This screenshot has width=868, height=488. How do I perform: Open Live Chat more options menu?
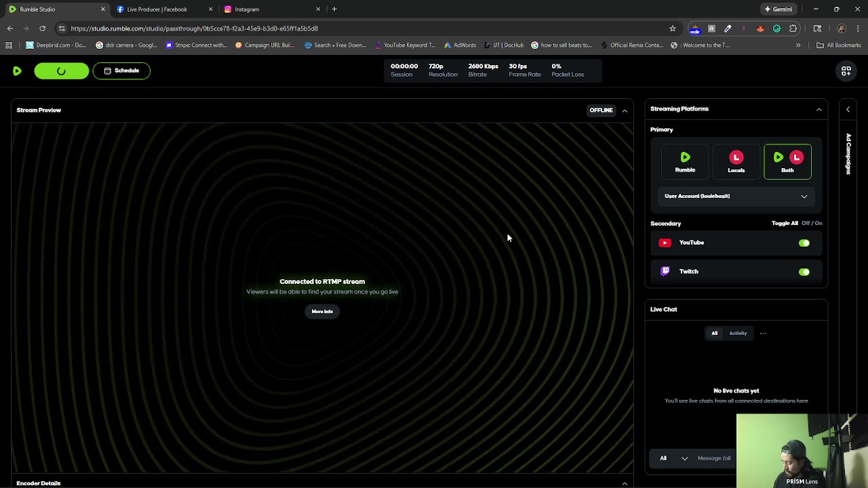pyautogui.click(x=763, y=333)
